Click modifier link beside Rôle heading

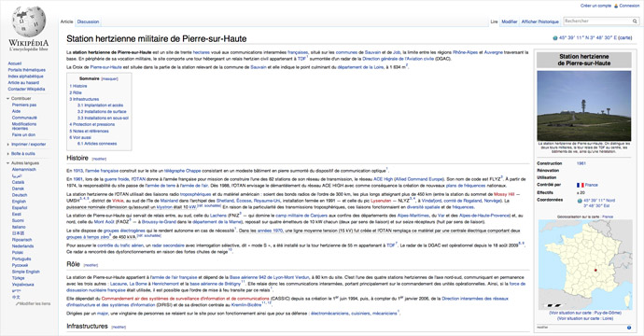(x=91, y=265)
